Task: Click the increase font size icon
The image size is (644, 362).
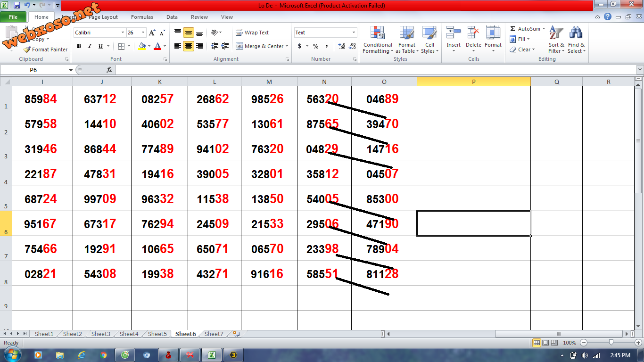Action: point(152,33)
